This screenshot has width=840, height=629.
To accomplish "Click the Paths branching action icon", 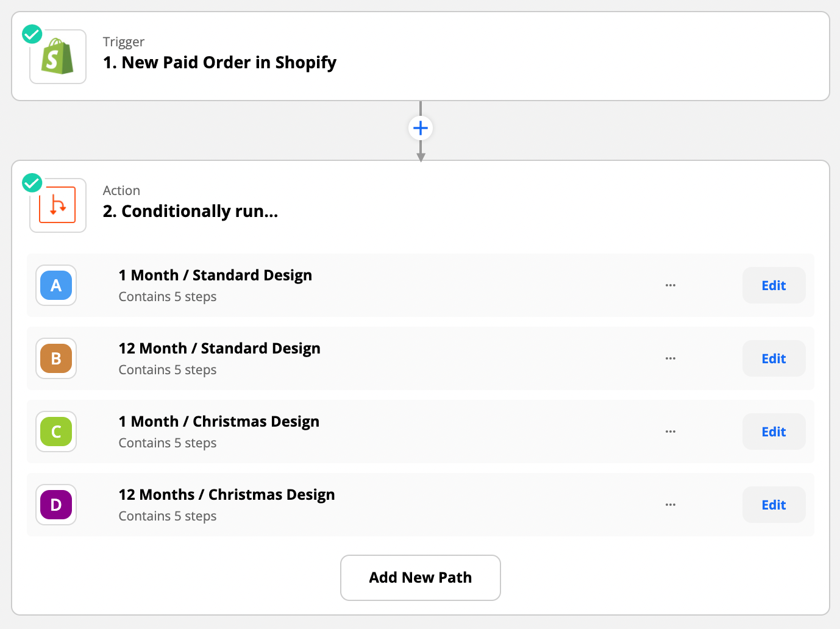I will pyautogui.click(x=57, y=205).
